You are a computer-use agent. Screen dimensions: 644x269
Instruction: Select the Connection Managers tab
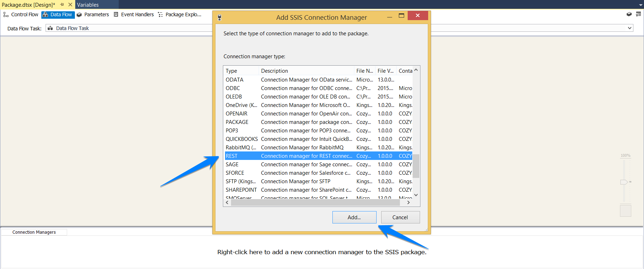pos(34,232)
